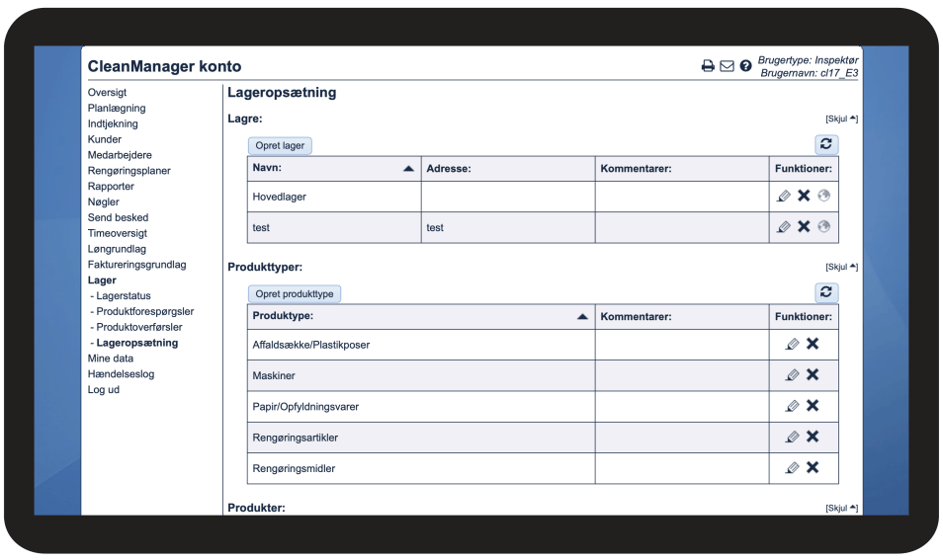Select the test address cell
The image size is (943, 560).
click(x=508, y=228)
